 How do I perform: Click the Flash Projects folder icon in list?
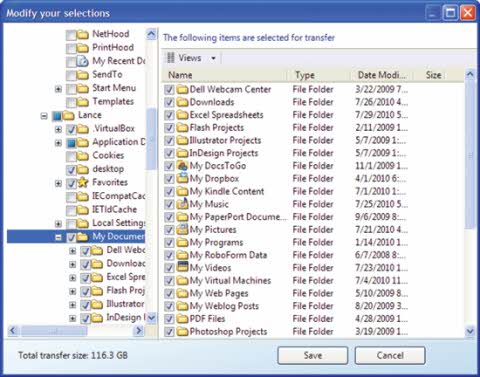pos(182,128)
